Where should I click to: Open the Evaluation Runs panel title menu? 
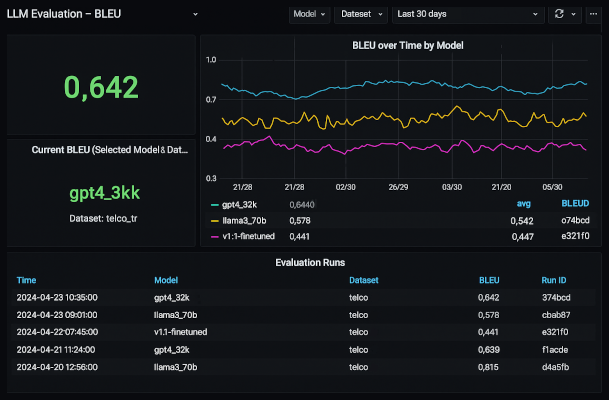[x=310, y=262]
